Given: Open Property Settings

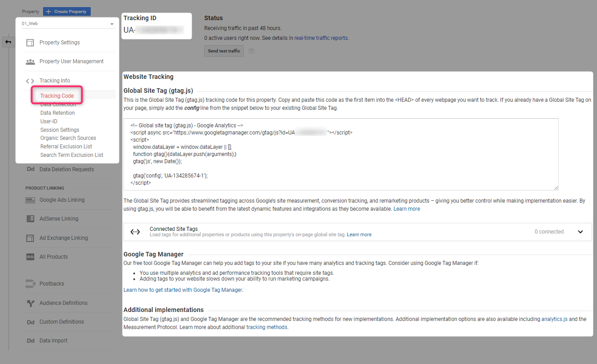Looking at the screenshot, I should pos(60,43).
